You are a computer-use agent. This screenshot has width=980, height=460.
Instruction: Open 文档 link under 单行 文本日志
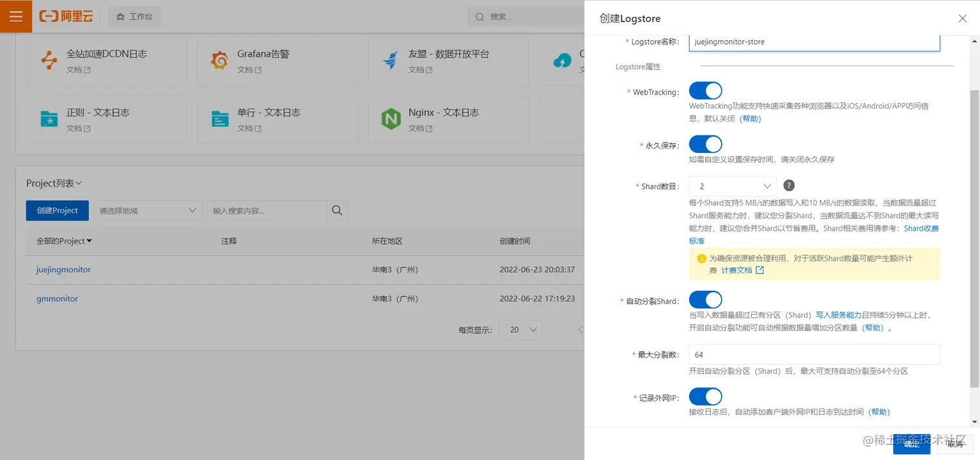tap(250, 128)
